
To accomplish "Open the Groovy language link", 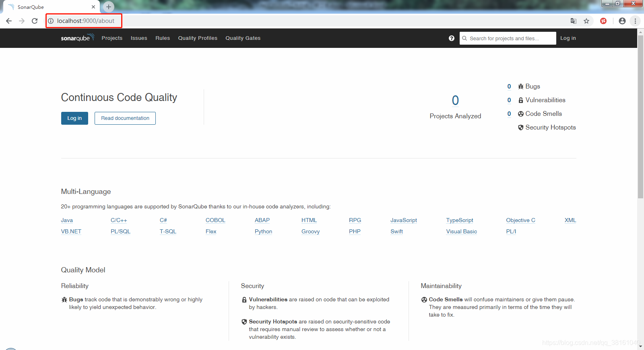I will click(x=310, y=232).
